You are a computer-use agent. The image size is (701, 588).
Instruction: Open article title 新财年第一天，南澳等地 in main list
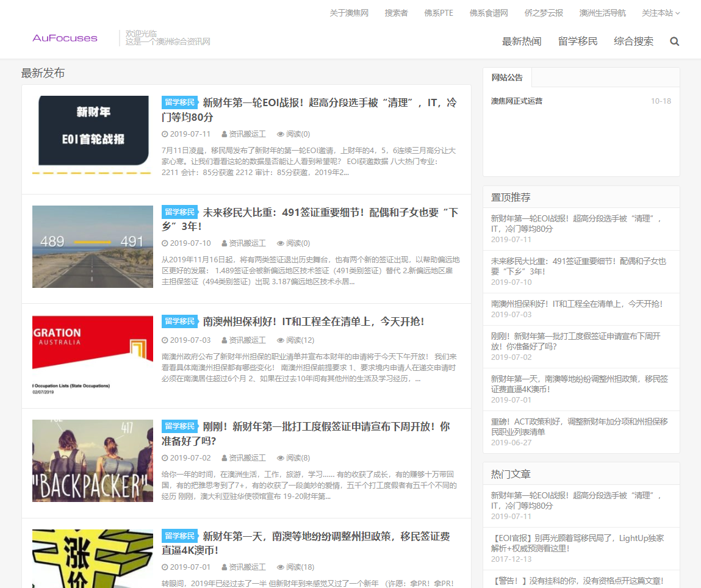[306, 543]
